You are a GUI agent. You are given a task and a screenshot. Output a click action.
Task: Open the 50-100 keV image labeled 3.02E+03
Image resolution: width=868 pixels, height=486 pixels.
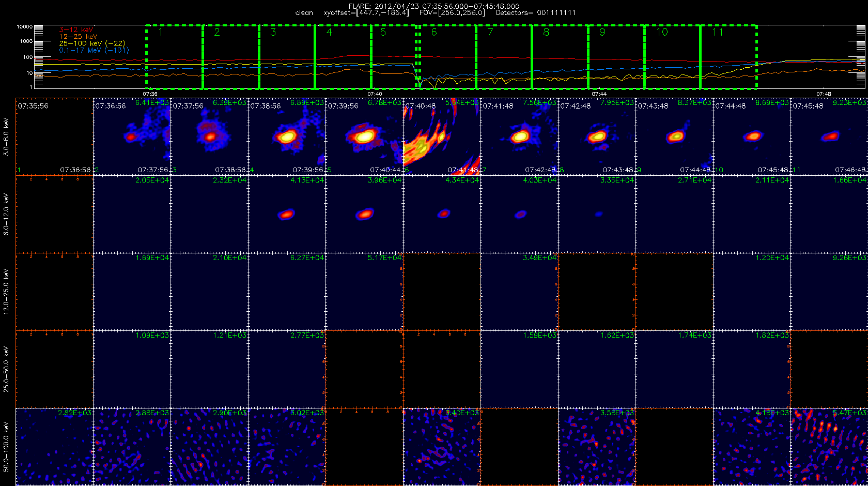(x=287, y=447)
